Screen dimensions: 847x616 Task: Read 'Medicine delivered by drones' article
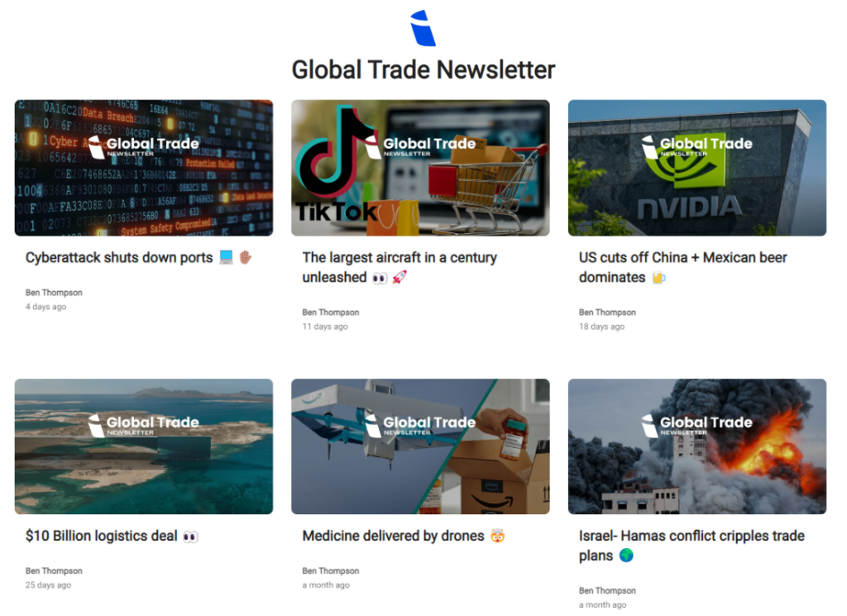point(393,536)
